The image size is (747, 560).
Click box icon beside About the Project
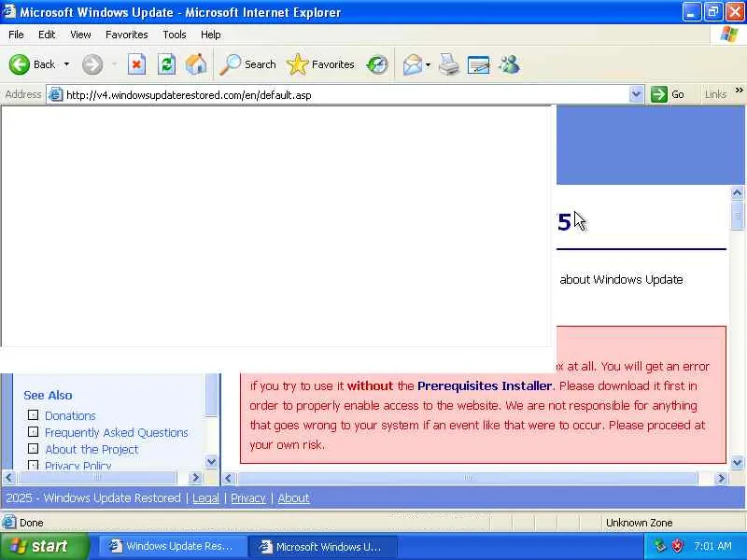[33, 449]
